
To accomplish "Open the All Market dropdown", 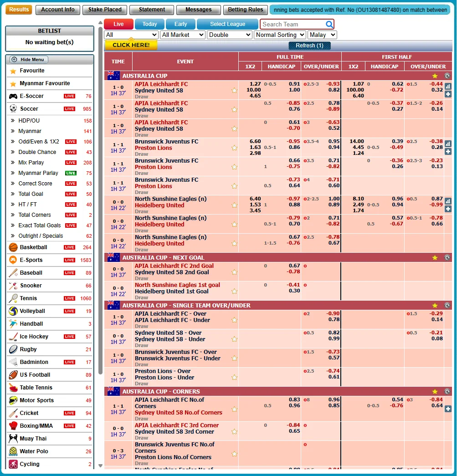I will coord(183,35).
